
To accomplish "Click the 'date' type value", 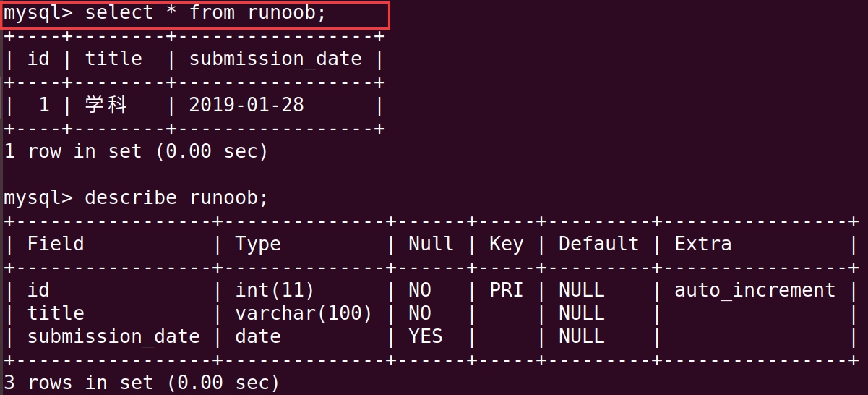I will point(258,336).
